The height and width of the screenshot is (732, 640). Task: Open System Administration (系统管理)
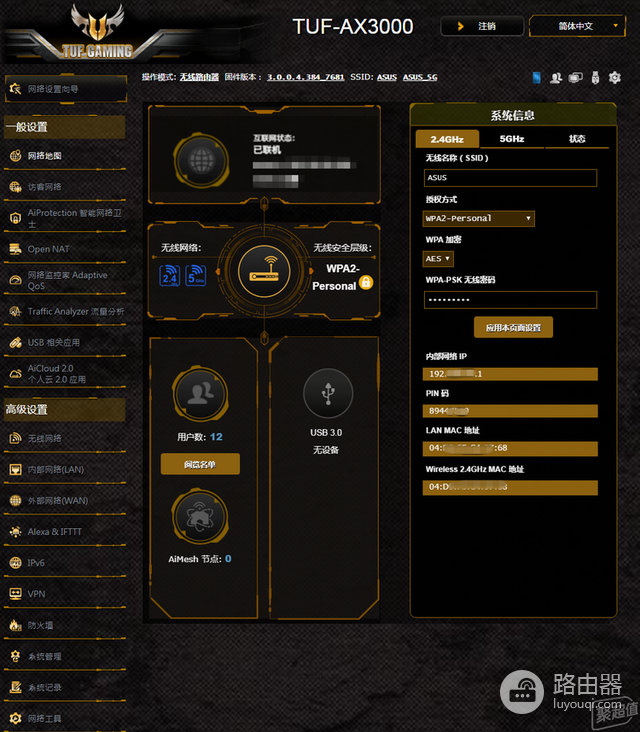(64, 656)
